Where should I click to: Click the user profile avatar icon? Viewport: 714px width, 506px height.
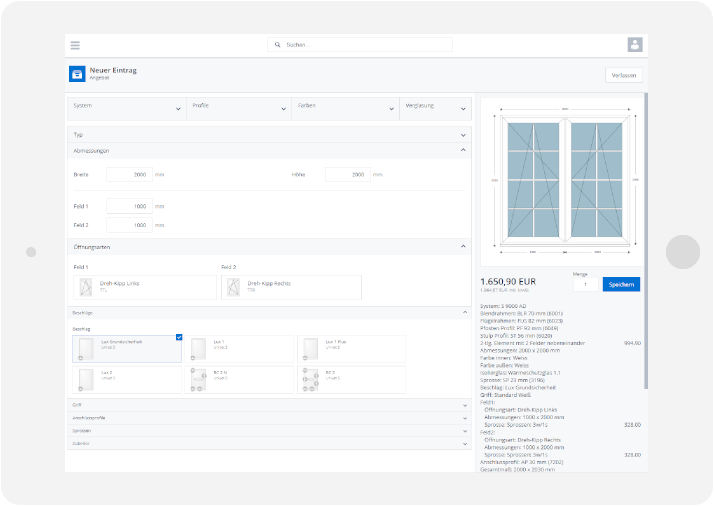coord(634,45)
